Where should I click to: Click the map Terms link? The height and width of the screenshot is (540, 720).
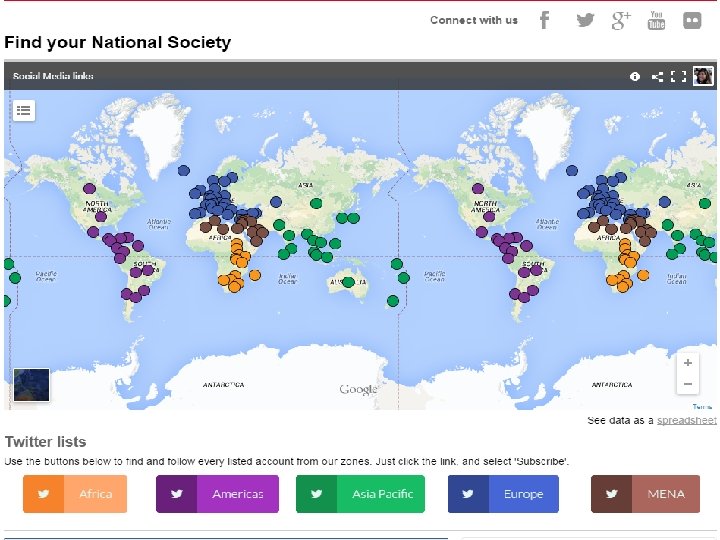pos(702,406)
